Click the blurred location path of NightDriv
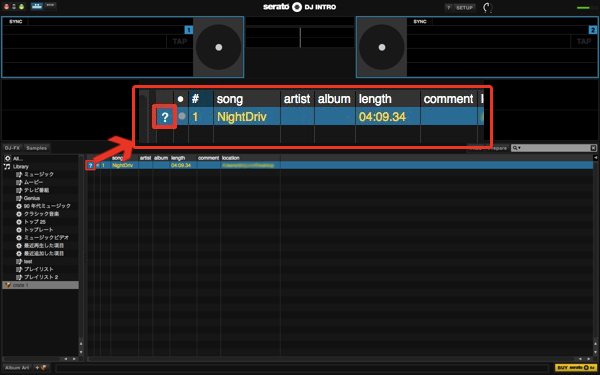 [x=248, y=165]
